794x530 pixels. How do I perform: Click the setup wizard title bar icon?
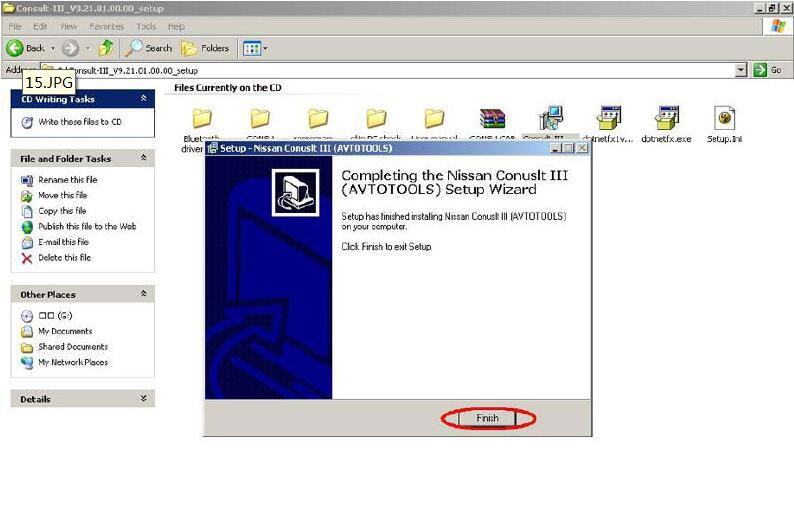pos(213,148)
